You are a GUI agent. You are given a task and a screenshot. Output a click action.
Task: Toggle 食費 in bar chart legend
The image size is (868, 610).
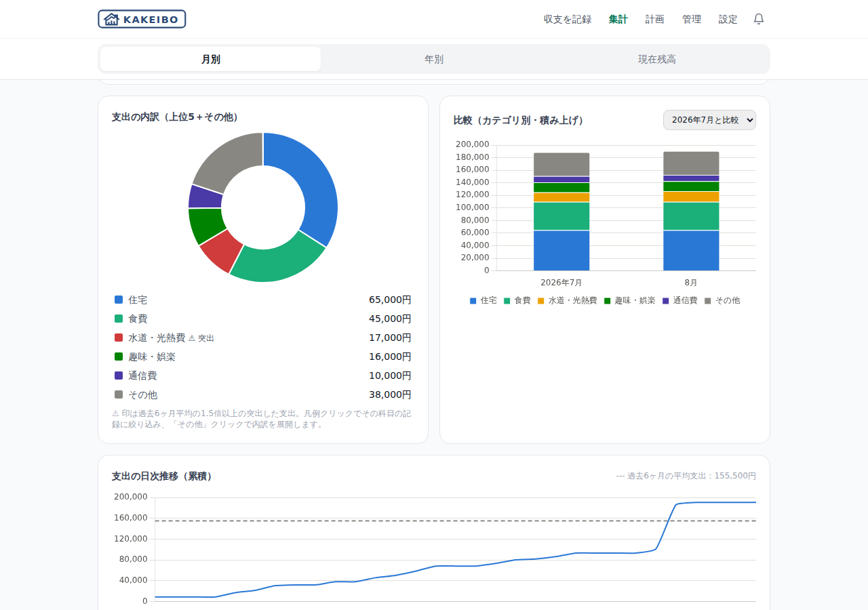[517, 300]
